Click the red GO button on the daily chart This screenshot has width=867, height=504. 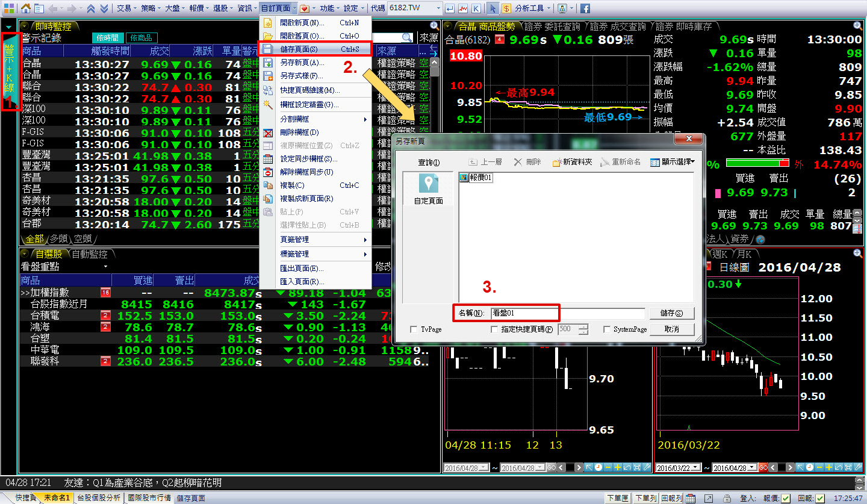[763, 468]
